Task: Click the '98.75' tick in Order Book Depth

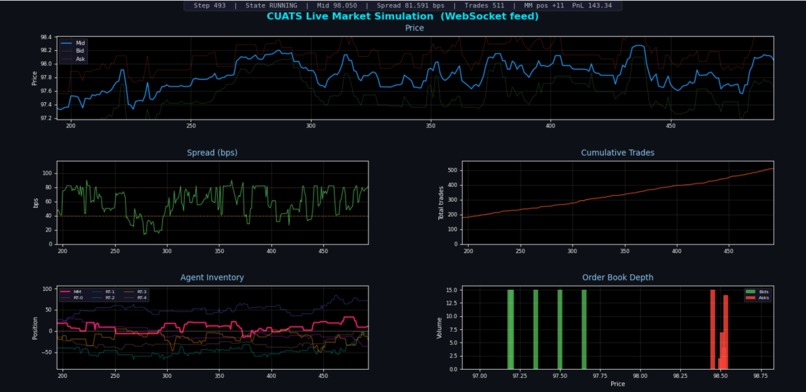Action: 760,376
